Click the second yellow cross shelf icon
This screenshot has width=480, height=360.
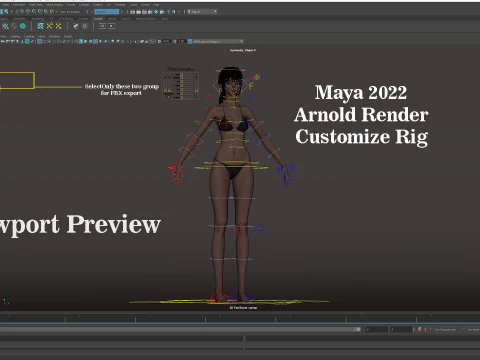tap(58, 26)
